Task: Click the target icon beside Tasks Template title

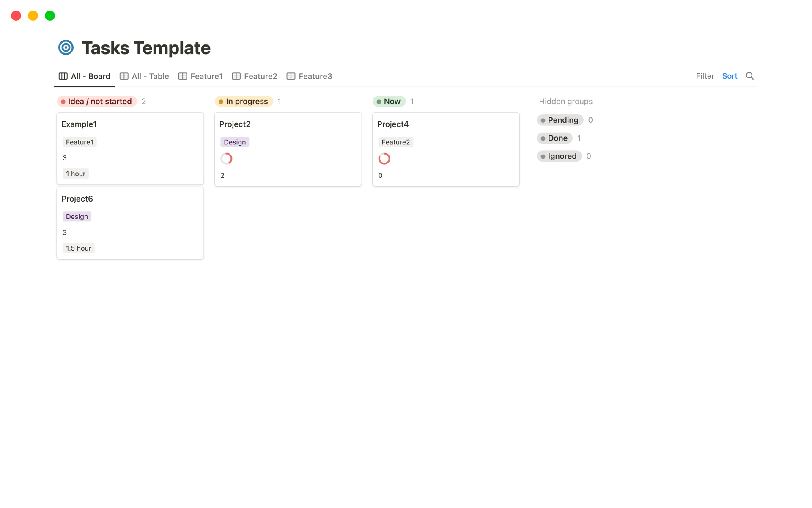Action: tap(66, 47)
